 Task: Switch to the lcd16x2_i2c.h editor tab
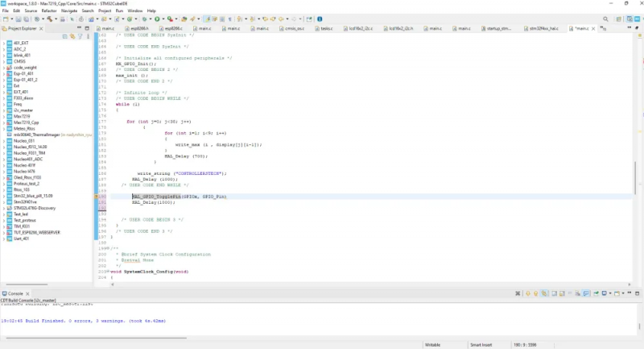[x=401, y=28]
